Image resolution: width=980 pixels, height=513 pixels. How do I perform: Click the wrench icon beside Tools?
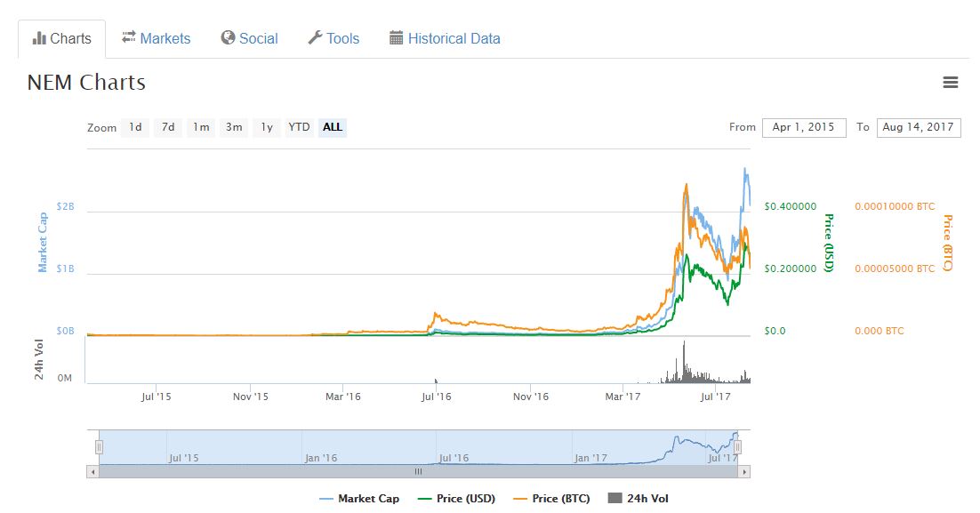315,38
